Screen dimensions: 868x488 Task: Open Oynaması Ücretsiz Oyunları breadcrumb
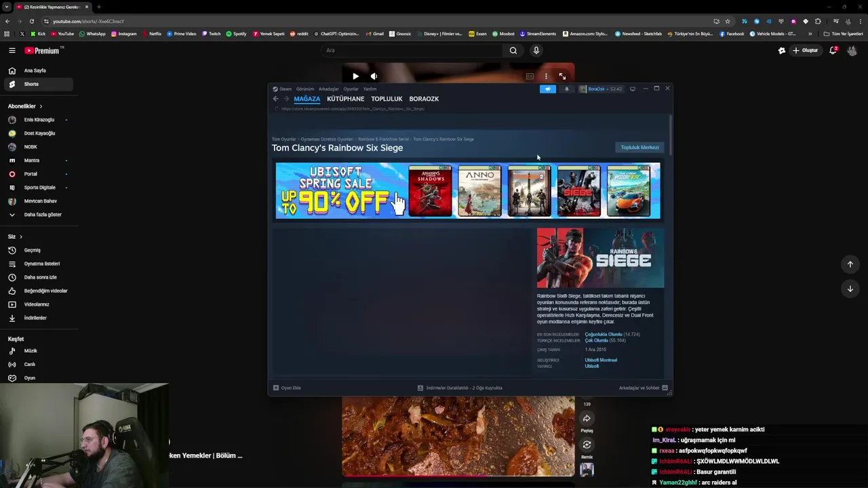(327, 139)
